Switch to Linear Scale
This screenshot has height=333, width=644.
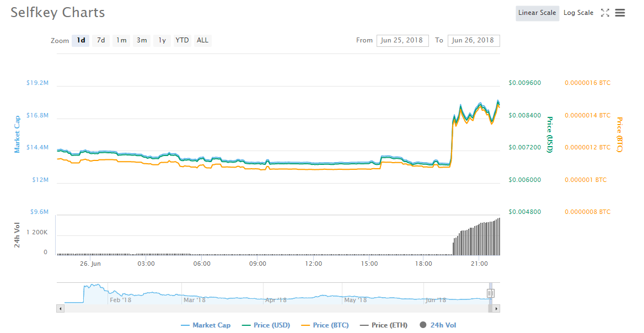tap(537, 13)
